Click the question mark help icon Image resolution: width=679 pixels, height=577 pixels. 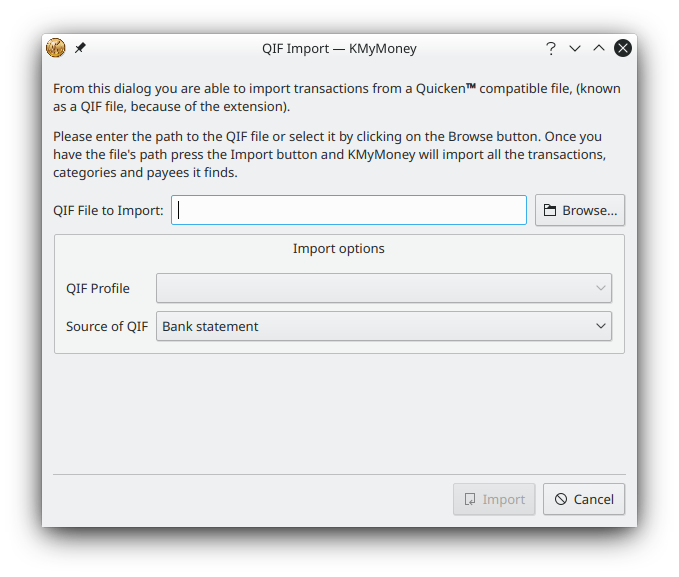click(551, 48)
